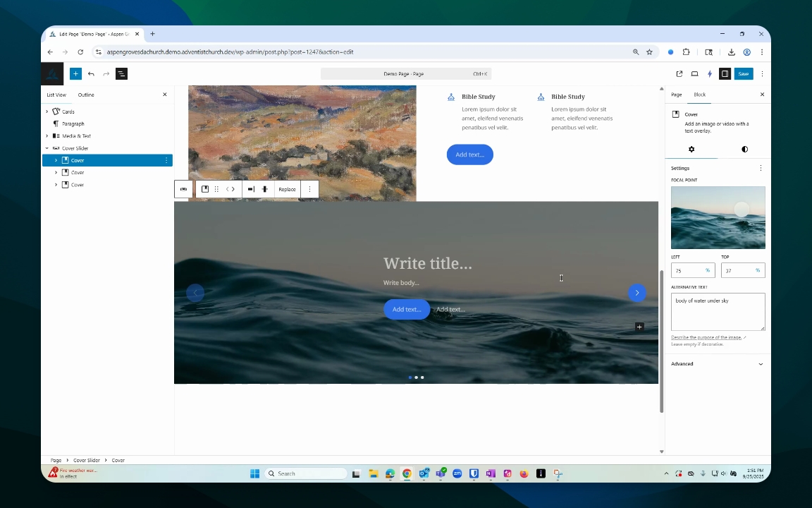This screenshot has height=508, width=812.
Task: Click the Replace media button
Action: pyautogui.click(x=287, y=189)
